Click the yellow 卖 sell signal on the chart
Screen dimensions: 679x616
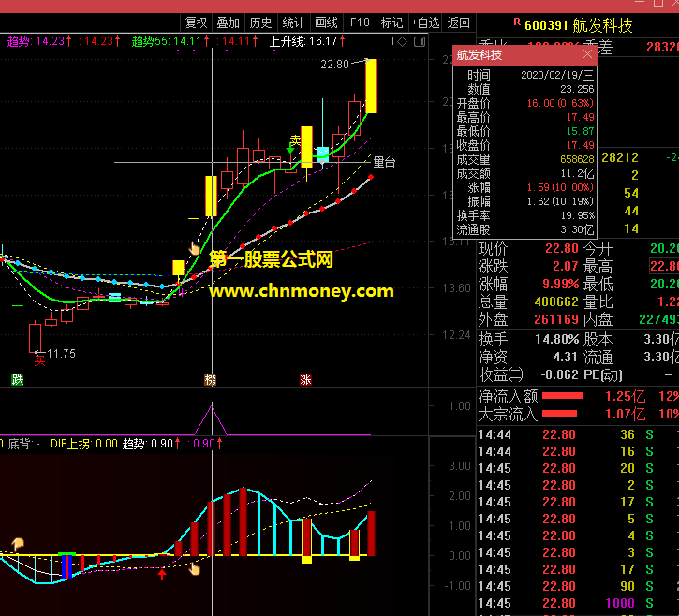[295, 140]
